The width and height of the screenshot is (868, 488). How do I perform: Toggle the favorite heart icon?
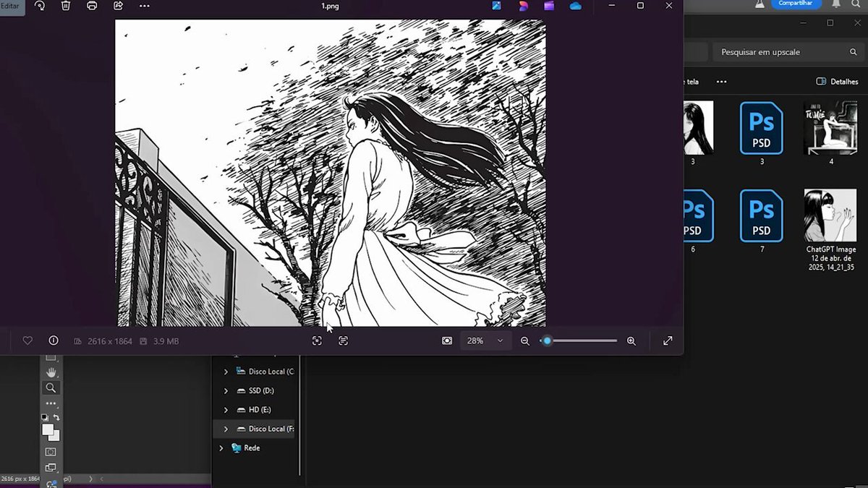click(x=27, y=341)
